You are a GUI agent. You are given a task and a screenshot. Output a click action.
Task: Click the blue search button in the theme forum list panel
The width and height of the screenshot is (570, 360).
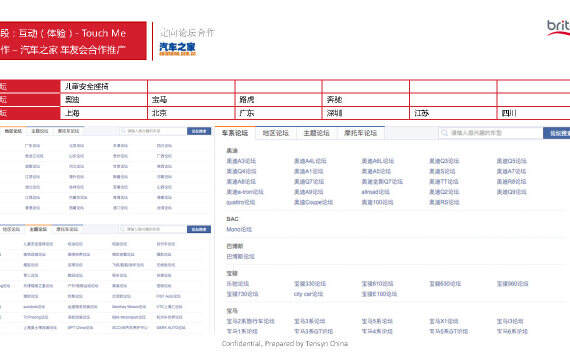tap(199, 229)
